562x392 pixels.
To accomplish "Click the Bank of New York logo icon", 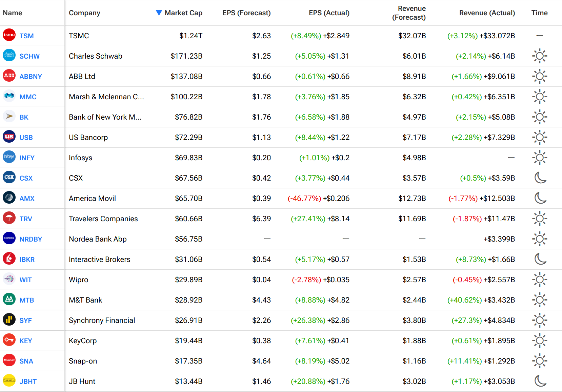I will 9,116.
